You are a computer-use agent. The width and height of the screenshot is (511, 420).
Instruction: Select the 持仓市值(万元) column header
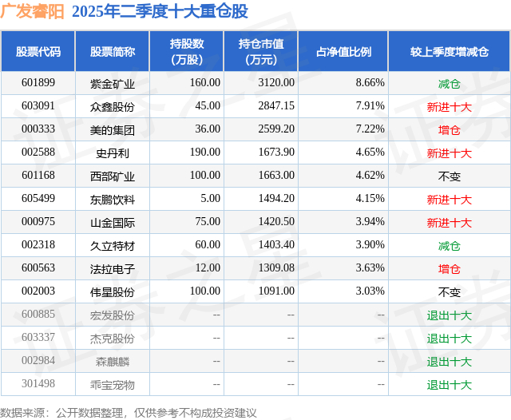261,51
